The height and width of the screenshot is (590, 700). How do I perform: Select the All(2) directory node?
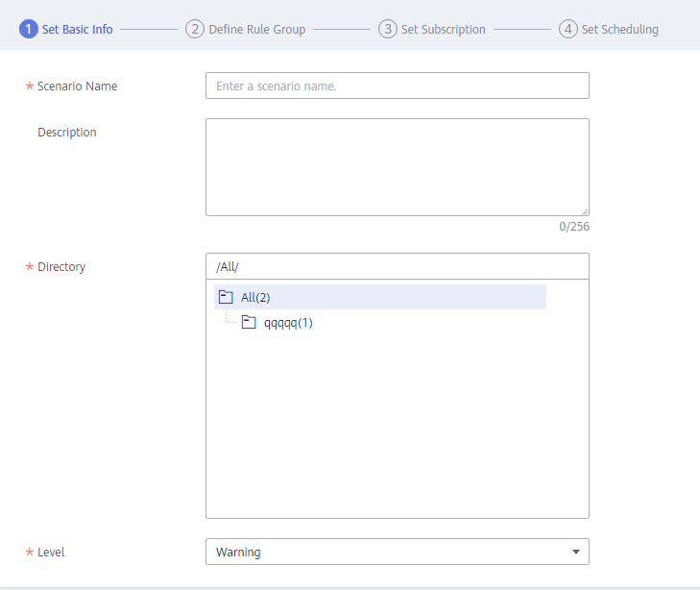pos(380,297)
